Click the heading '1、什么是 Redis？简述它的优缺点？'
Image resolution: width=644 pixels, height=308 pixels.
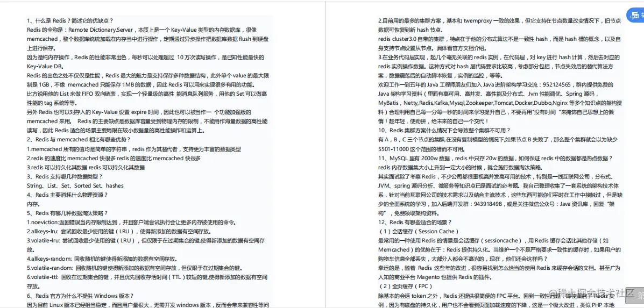70,20
